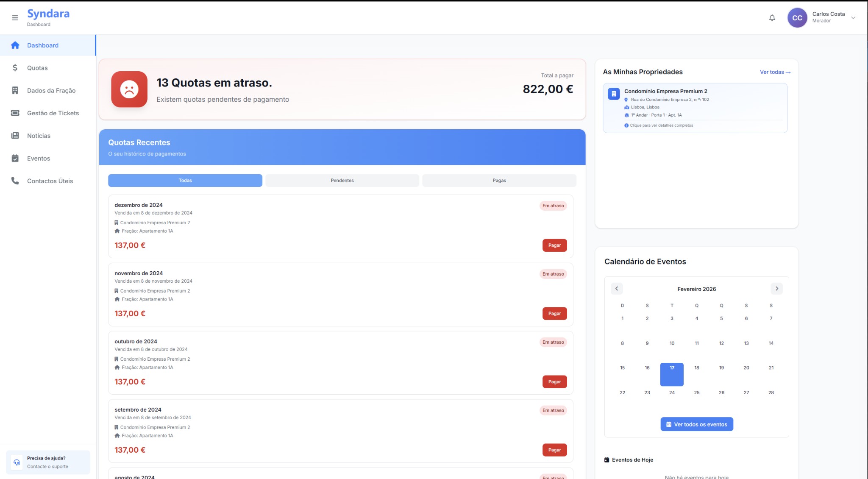Image resolution: width=868 pixels, height=479 pixels.
Task: Open the notifications bell
Action: pos(772,18)
